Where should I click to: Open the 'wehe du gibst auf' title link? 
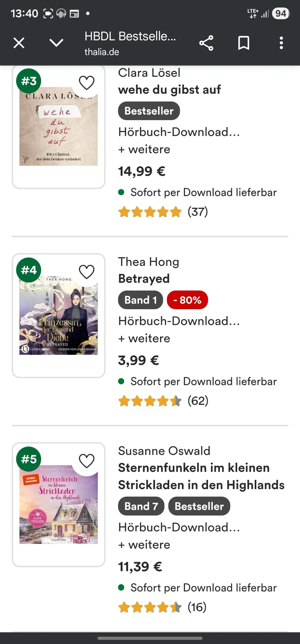click(x=169, y=90)
